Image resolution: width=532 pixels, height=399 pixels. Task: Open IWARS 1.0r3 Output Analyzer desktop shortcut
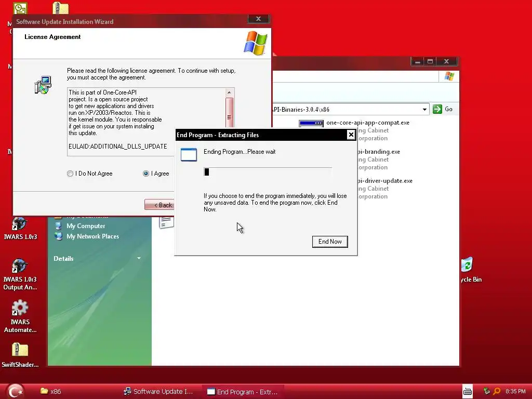click(20, 275)
